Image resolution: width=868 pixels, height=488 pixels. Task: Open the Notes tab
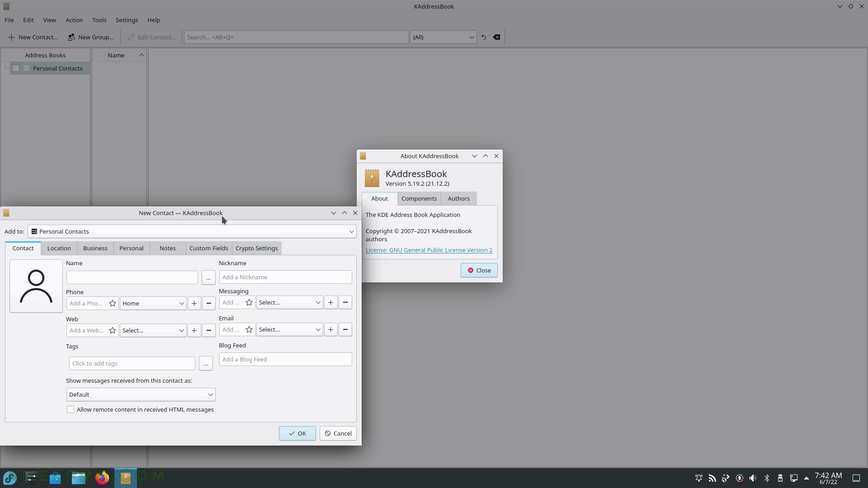pyautogui.click(x=167, y=248)
